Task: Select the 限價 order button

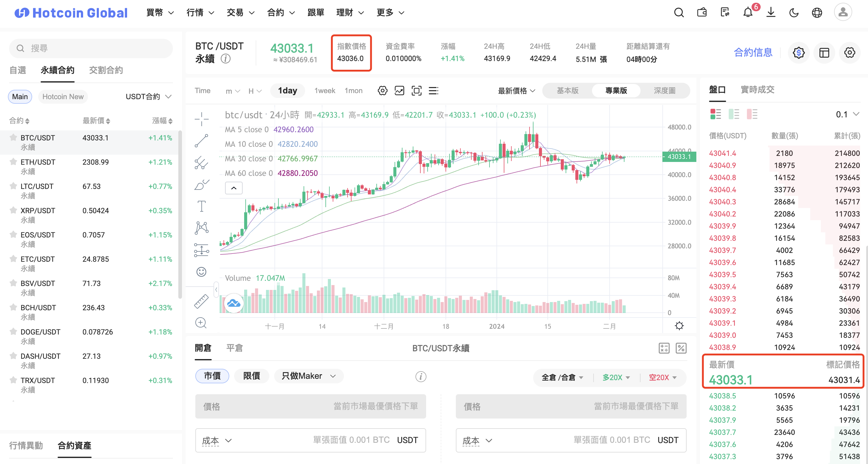Action: 252,376
